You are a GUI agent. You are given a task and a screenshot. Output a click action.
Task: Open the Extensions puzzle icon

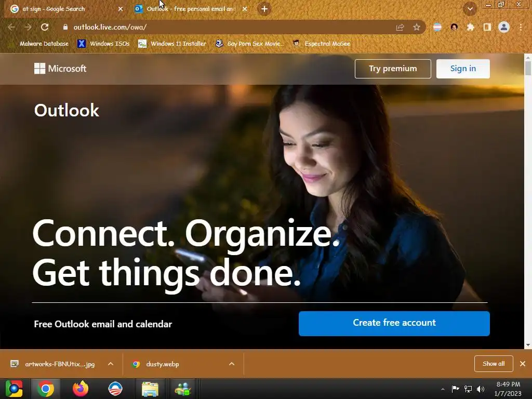click(470, 27)
